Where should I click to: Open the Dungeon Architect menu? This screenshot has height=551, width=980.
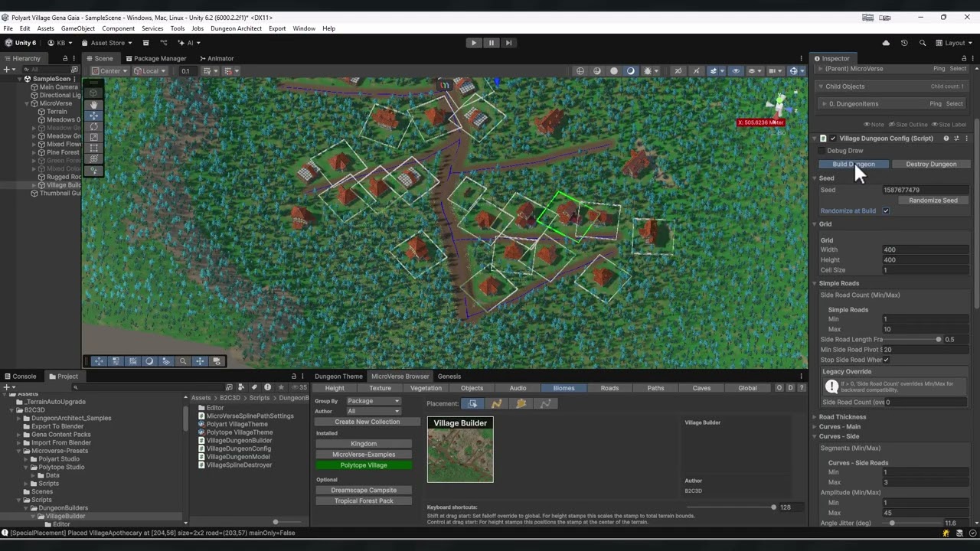[x=236, y=28]
